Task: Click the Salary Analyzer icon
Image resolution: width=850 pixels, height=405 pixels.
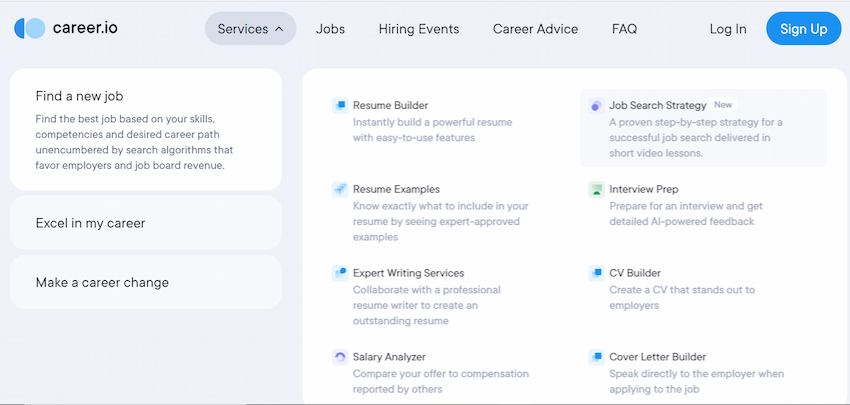Action: [340, 357]
